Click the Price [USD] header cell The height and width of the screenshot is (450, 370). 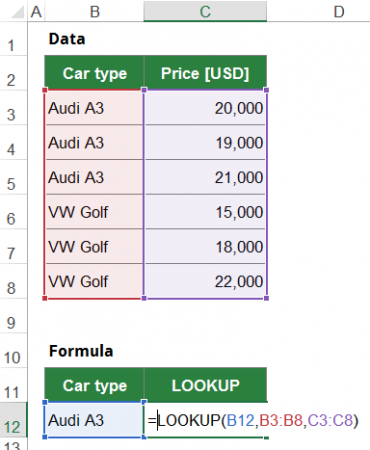(x=205, y=73)
